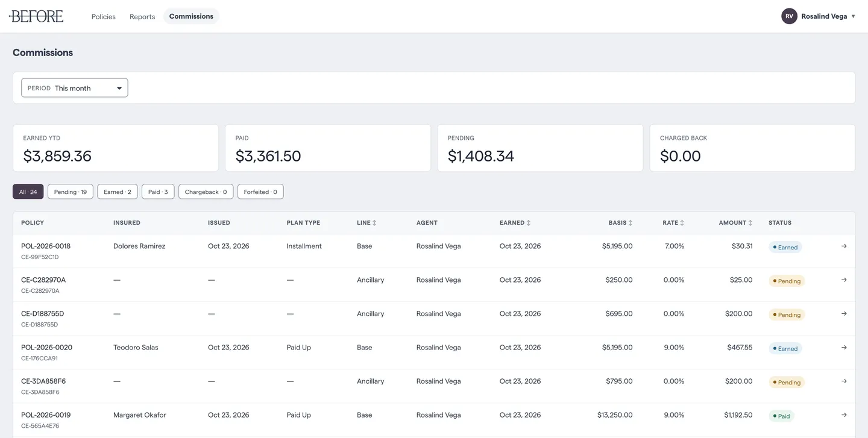Screen dimensions: 868x438
Task: Click Pending status badge for CE-C282970A
Action: click(787, 281)
